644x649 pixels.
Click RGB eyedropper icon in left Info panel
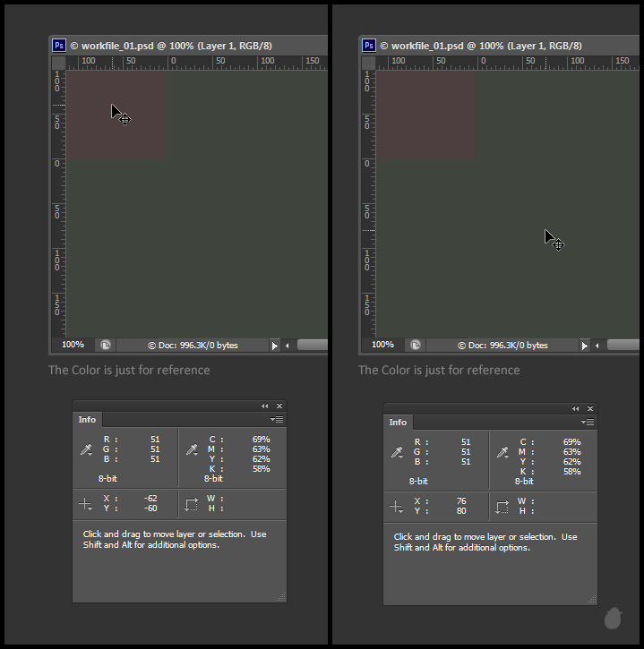[x=86, y=449]
